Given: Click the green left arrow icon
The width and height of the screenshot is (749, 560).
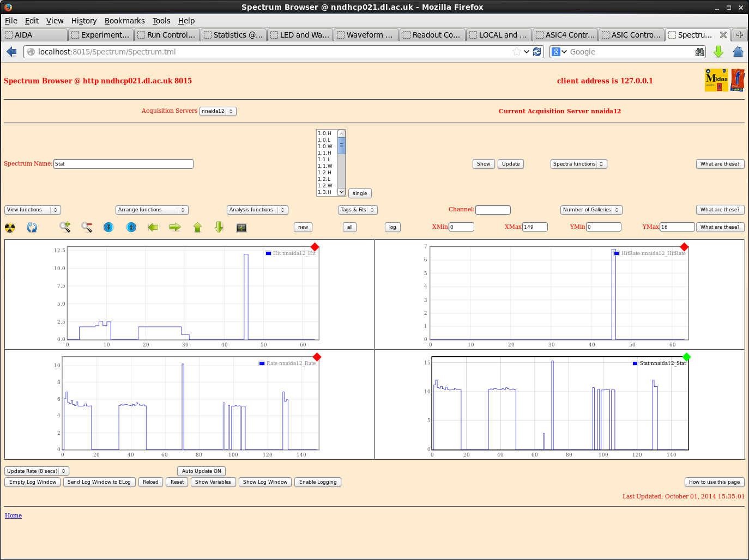Looking at the screenshot, I should (x=153, y=227).
